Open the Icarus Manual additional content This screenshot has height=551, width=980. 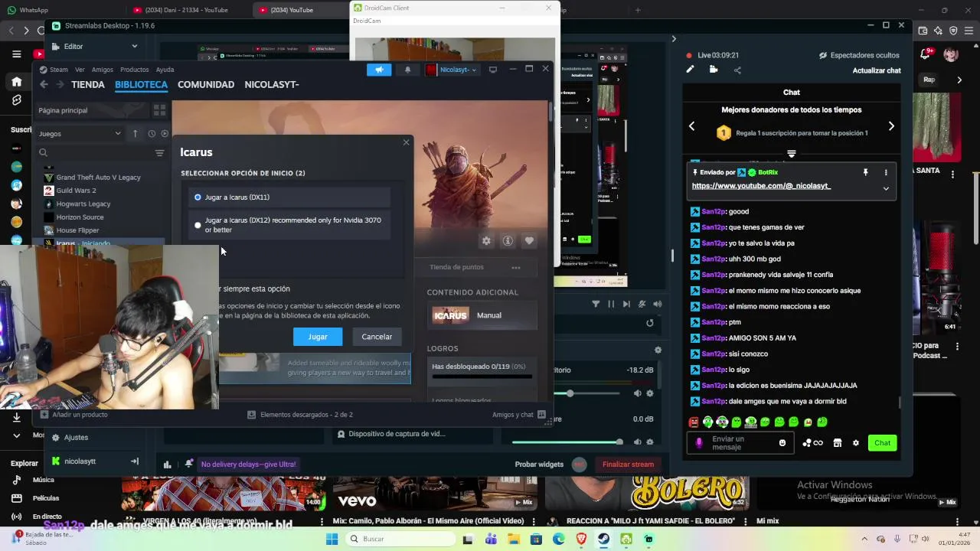click(x=482, y=315)
